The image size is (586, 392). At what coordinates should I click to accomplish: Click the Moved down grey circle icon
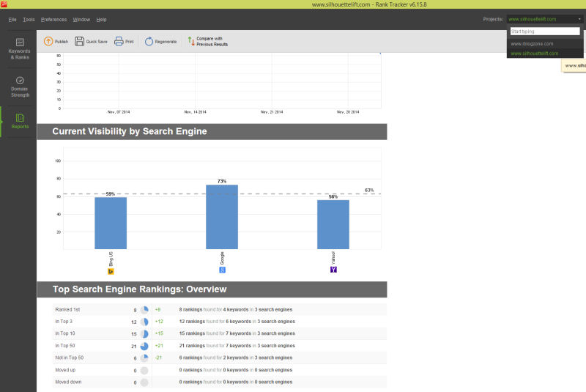(x=144, y=382)
